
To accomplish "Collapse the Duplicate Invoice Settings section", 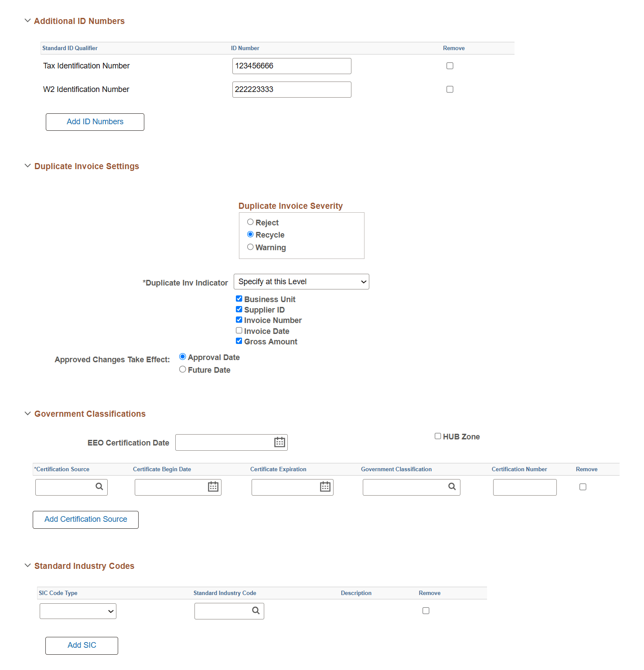I will click(27, 166).
